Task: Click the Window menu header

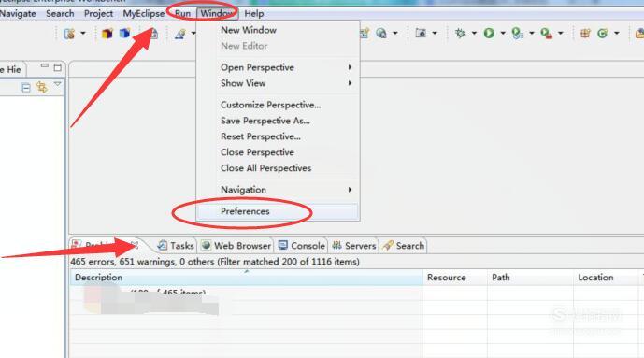Action: (217, 13)
